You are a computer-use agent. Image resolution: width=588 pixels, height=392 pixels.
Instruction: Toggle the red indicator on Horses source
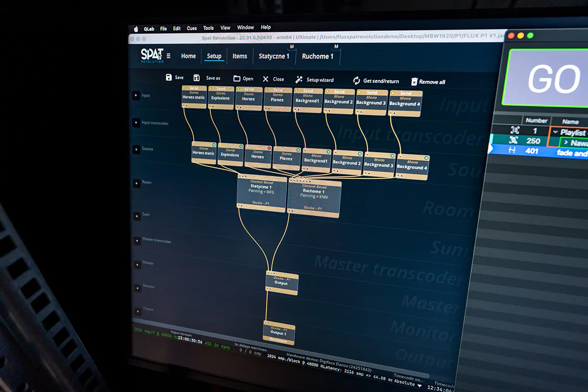click(x=269, y=148)
